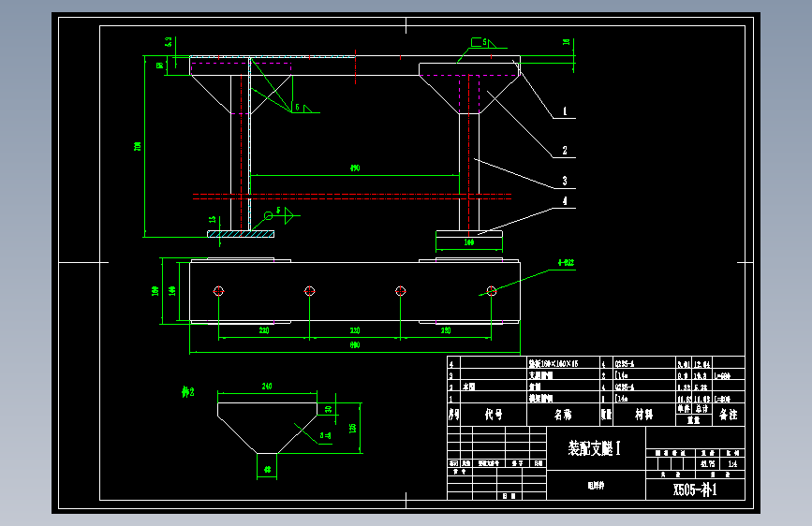Image resolution: width=812 pixels, height=526 pixels.
Task: Click the "100" dimension under right base plate
Action: [469, 242]
